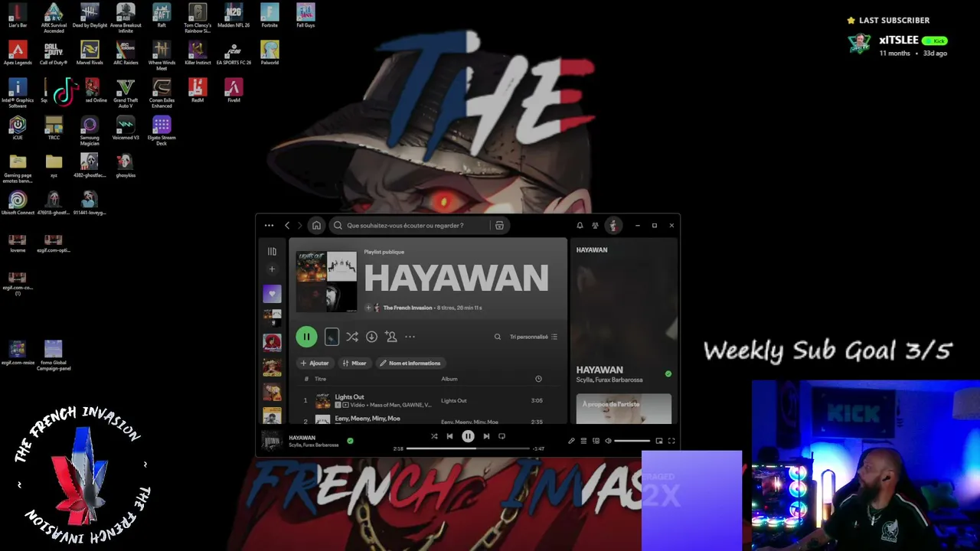Open Nom et informations
This screenshot has width=980, height=551.
(410, 364)
